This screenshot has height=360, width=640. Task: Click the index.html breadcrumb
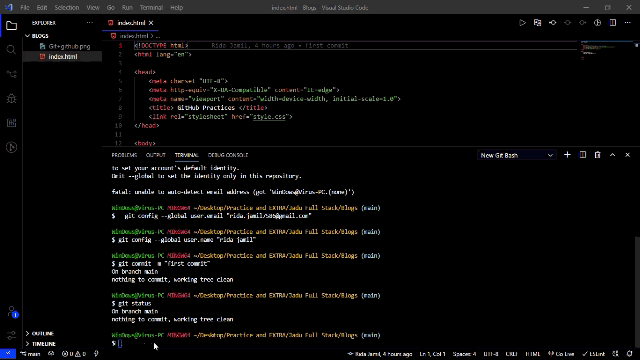133,36
